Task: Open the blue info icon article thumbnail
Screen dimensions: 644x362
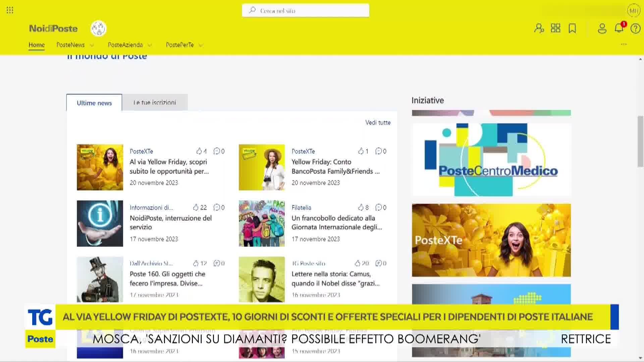Action: (x=100, y=223)
